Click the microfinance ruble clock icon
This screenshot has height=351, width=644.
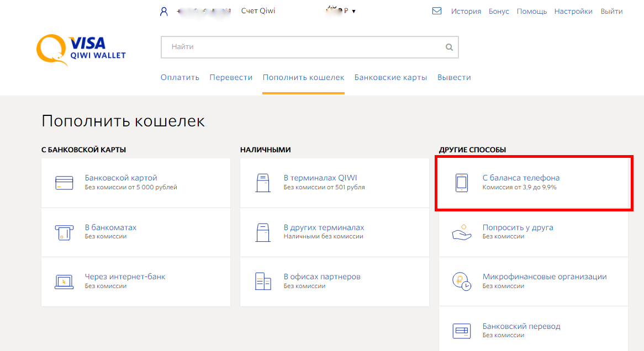[x=461, y=281]
